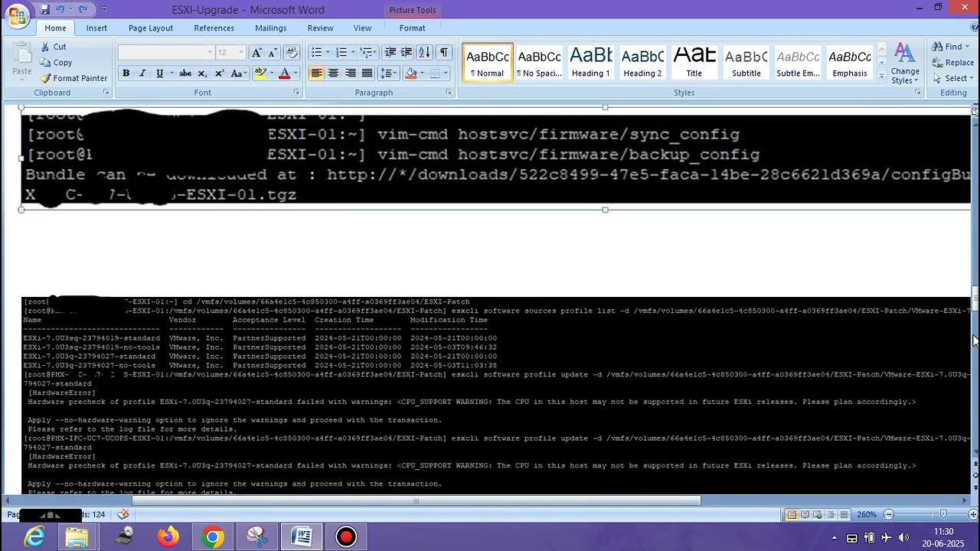Grow font size with the large A icon
This screenshot has width=980, height=551.
256,52
